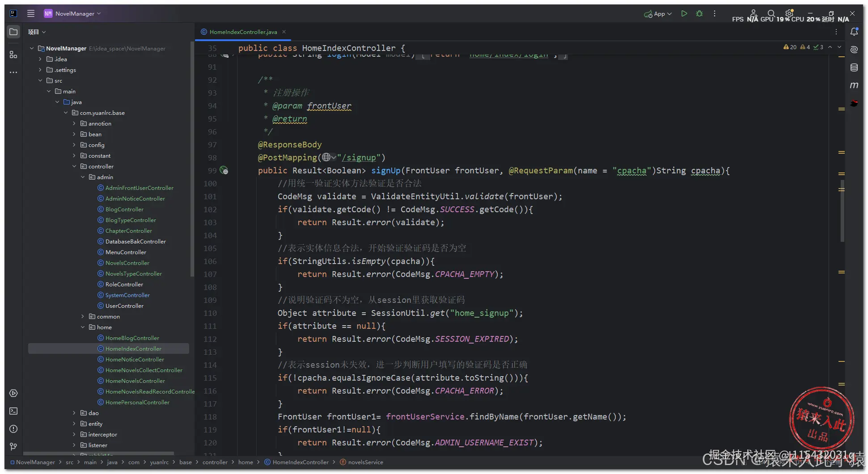Click the project tree vertical scrollbar

(192, 159)
